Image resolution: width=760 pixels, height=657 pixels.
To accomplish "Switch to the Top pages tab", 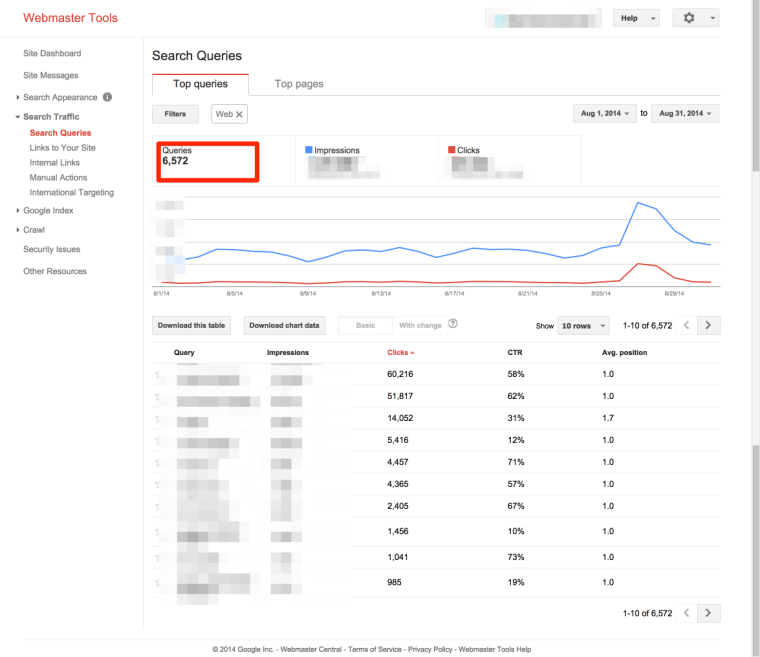I will pos(299,84).
